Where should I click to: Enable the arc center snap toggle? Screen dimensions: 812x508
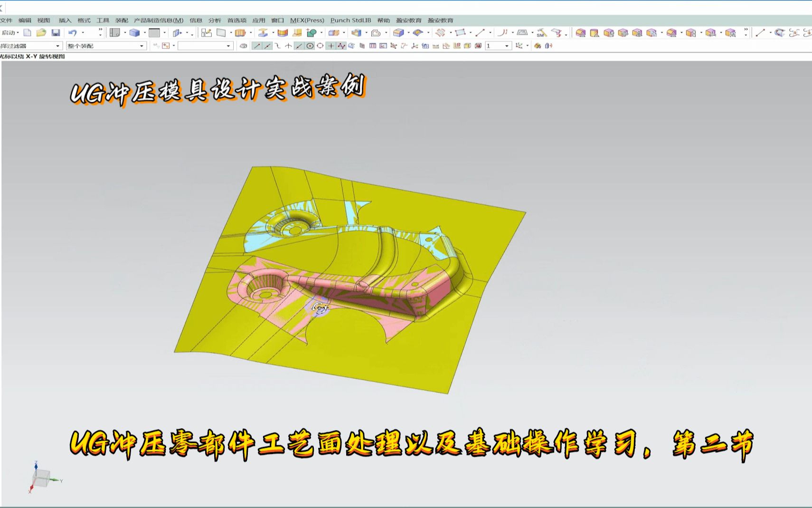[x=309, y=46]
